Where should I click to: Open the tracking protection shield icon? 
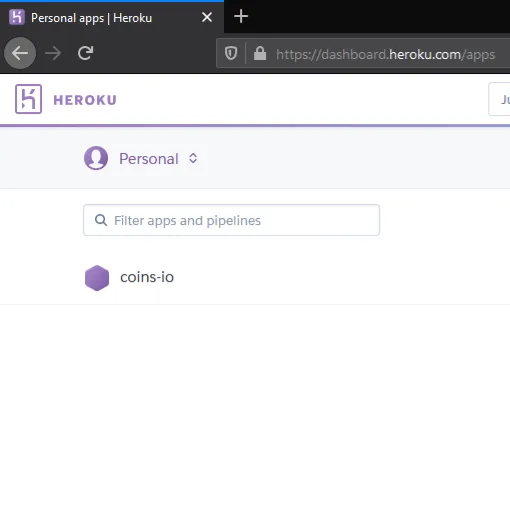pyautogui.click(x=231, y=53)
